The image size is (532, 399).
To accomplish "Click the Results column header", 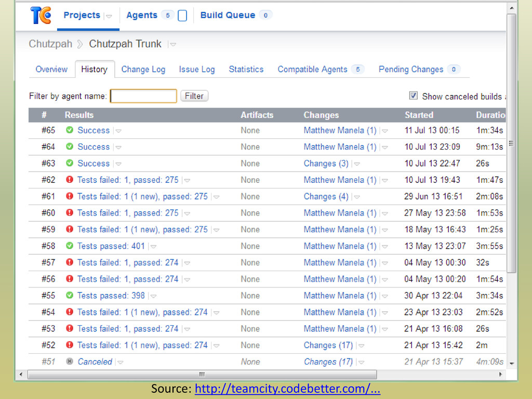I will [79, 115].
